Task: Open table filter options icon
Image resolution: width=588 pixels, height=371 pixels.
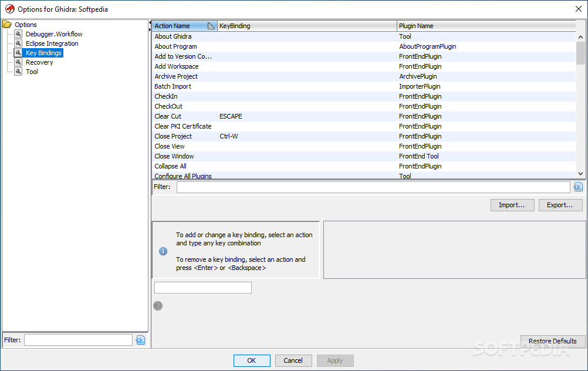Action: (578, 187)
